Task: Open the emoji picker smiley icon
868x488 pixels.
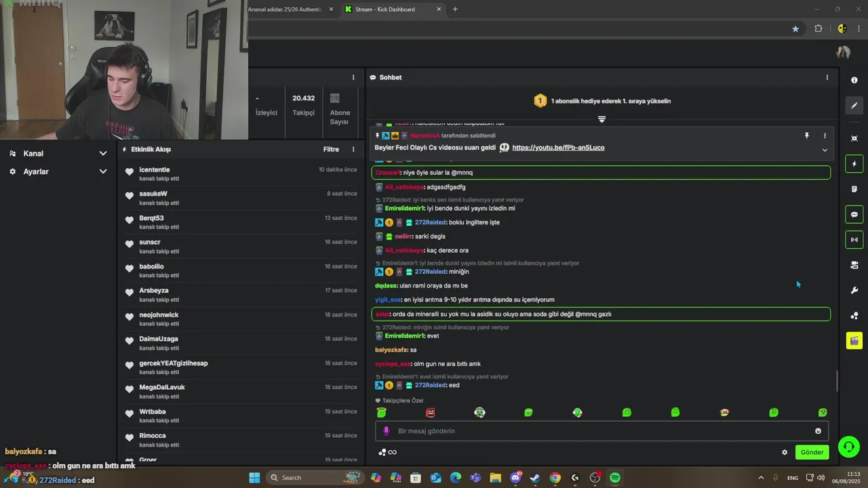Action: (x=818, y=431)
